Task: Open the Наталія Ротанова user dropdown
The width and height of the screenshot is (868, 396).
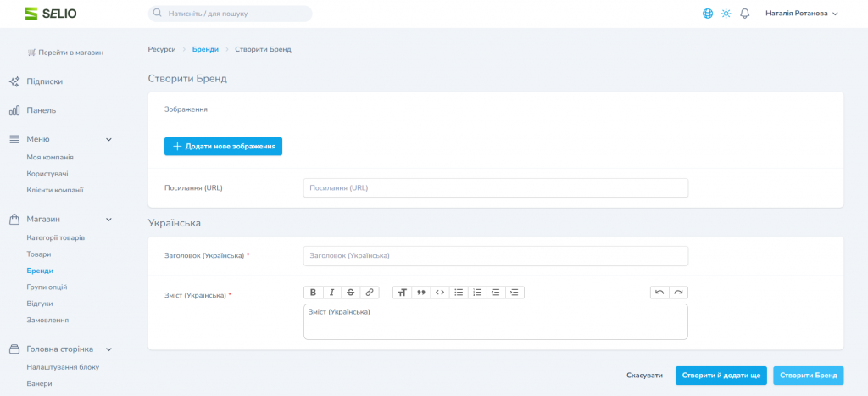Action: pyautogui.click(x=801, y=14)
